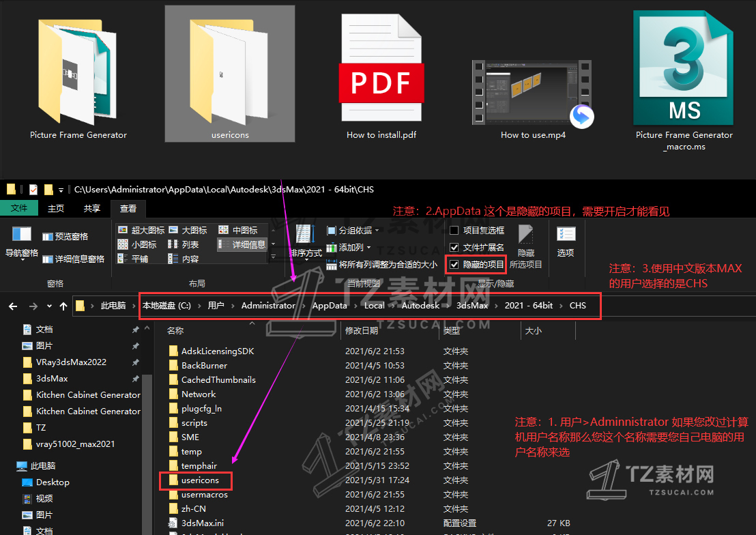Click the Properties checkmark icon in title bar
This screenshot has width=756, height=535.
click(33, 190)
